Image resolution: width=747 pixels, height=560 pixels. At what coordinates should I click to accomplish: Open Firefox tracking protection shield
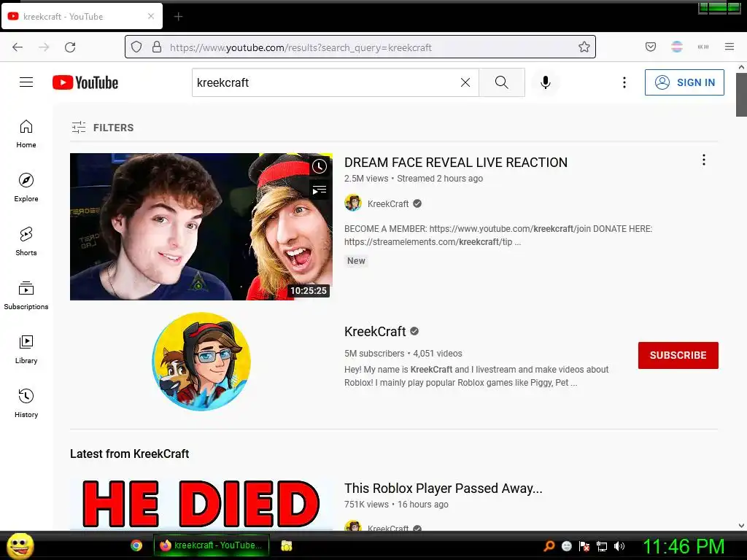tap(136, 47)
